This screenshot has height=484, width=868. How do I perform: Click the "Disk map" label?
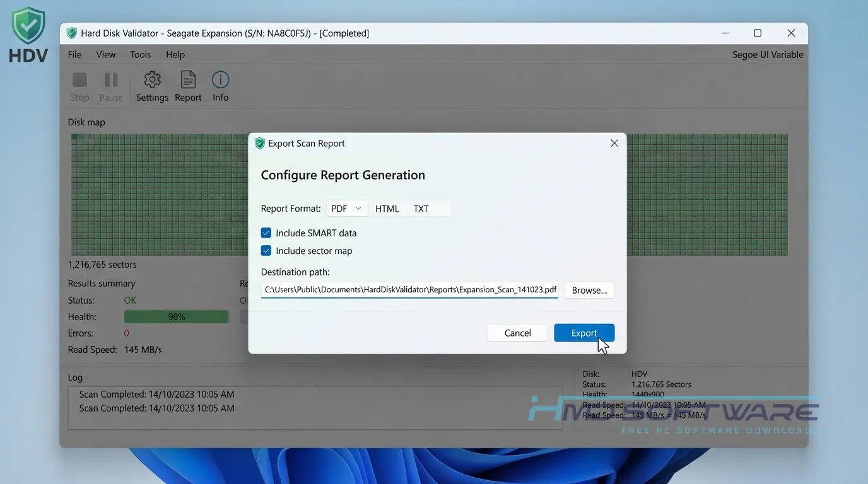[86, 122]
